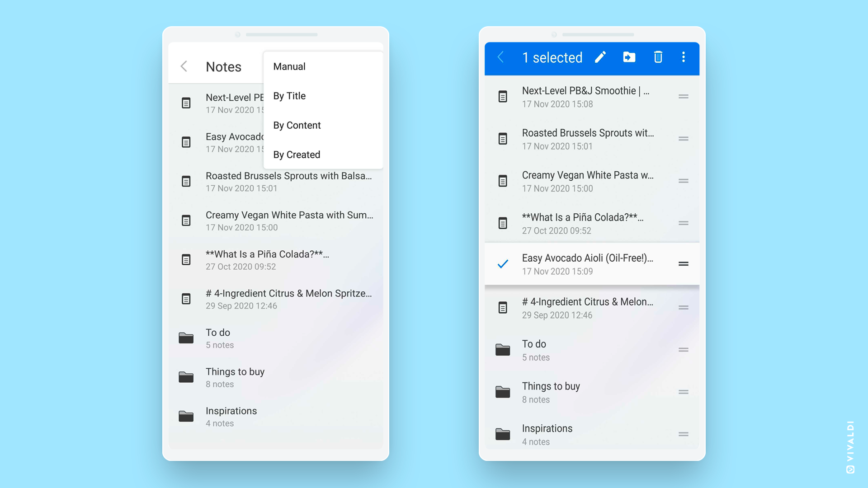Screen dimensions: 868x488
Task: Tap the move-to-folder icon in selection toolbar
Action: [629, 57]
